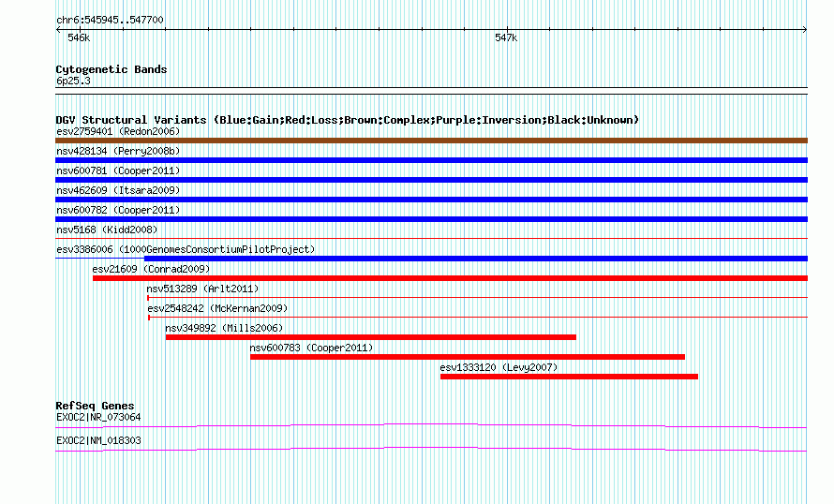Click the left arrow on the ruler
Screen dimensions: 834x504
(x=58, y=30)
